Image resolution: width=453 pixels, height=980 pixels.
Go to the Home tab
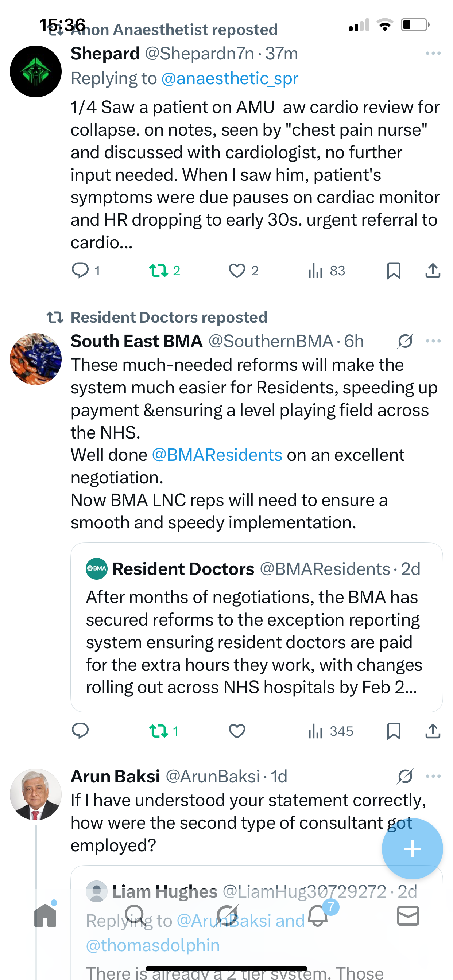pos(45,915)
